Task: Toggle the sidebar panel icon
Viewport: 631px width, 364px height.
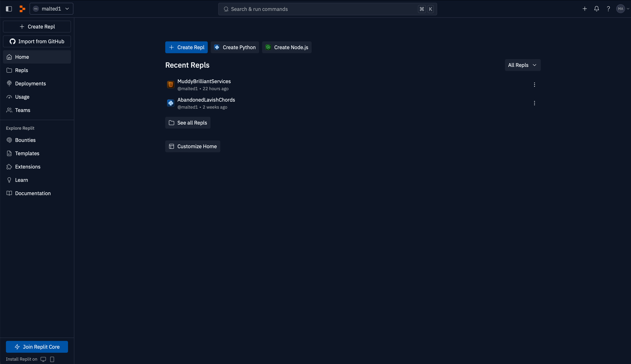Action: [x=9, y=9]
